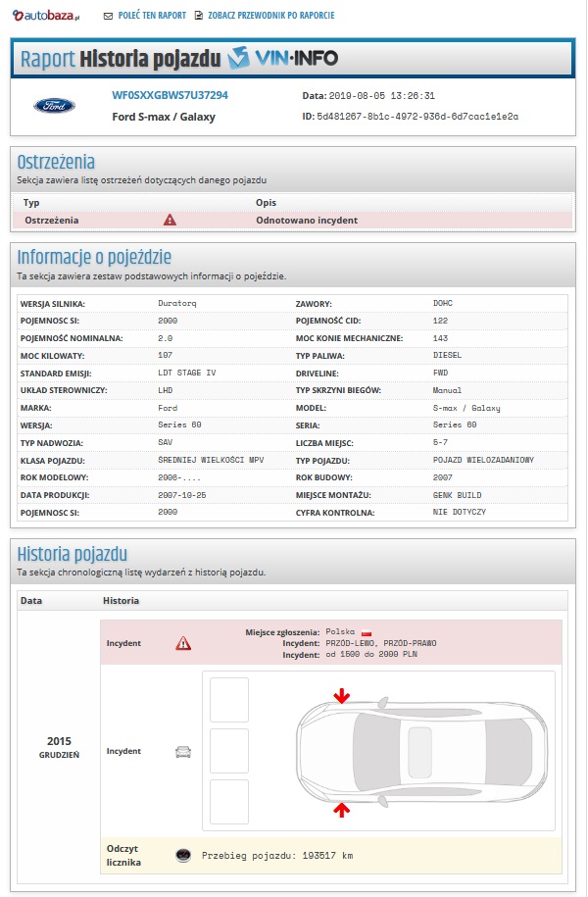Select the od 1500 do 2000 PLN cost

(371, 655)
